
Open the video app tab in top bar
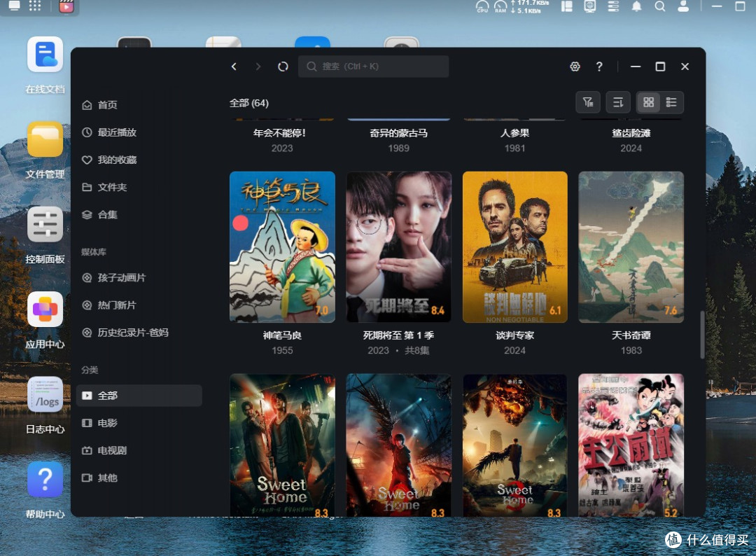point(66,6)
